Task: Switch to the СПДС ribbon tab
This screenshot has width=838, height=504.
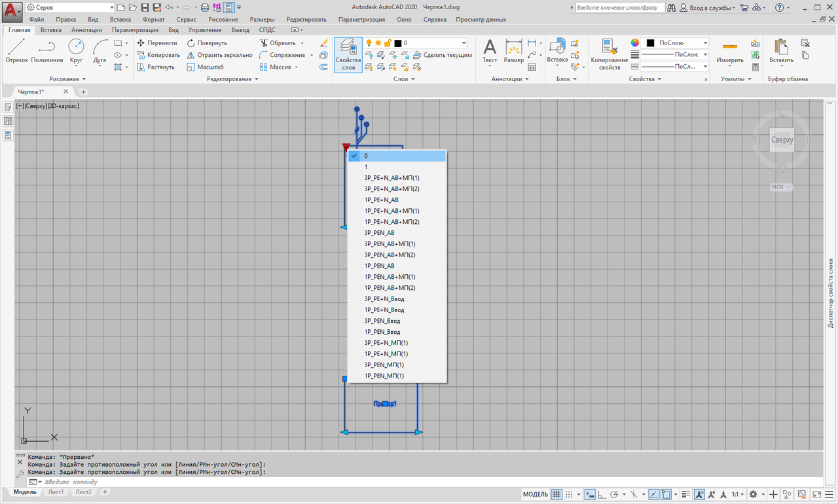Action: (x=267, y=30)
